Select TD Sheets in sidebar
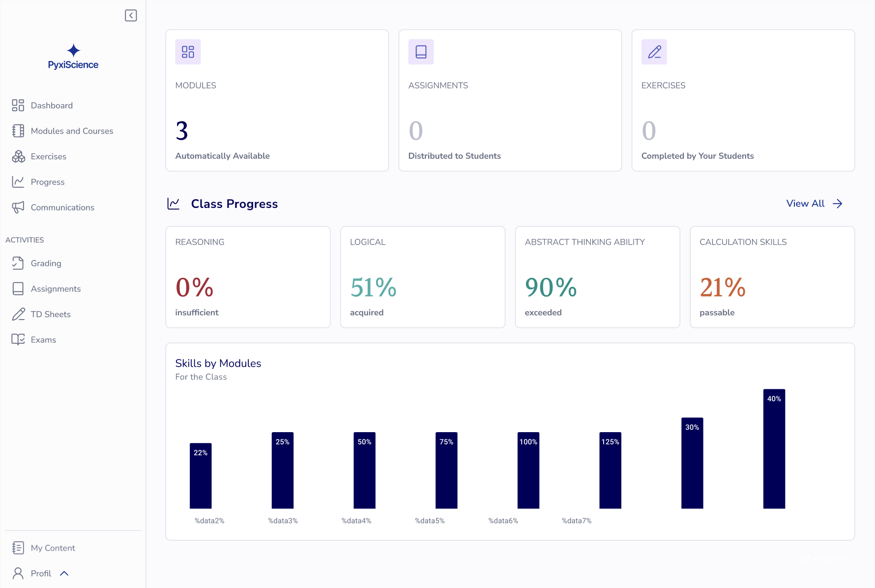The height and width of the screenshot is (588, 875). click(51, 314)
